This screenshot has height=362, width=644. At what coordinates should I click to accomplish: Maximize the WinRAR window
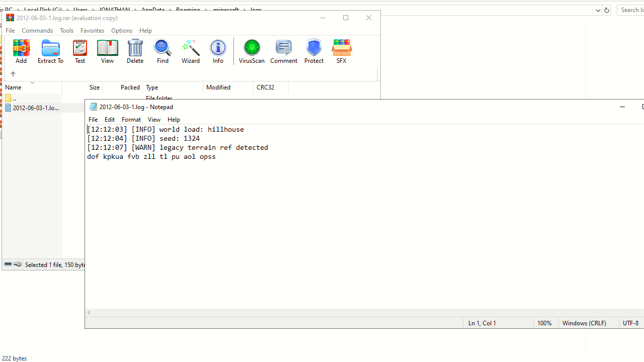click(346, 18)
